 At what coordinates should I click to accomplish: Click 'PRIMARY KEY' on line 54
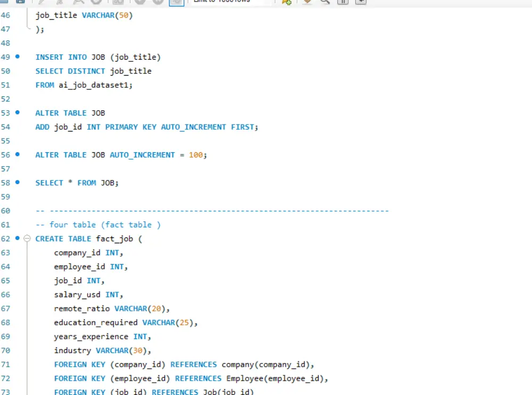131,127
